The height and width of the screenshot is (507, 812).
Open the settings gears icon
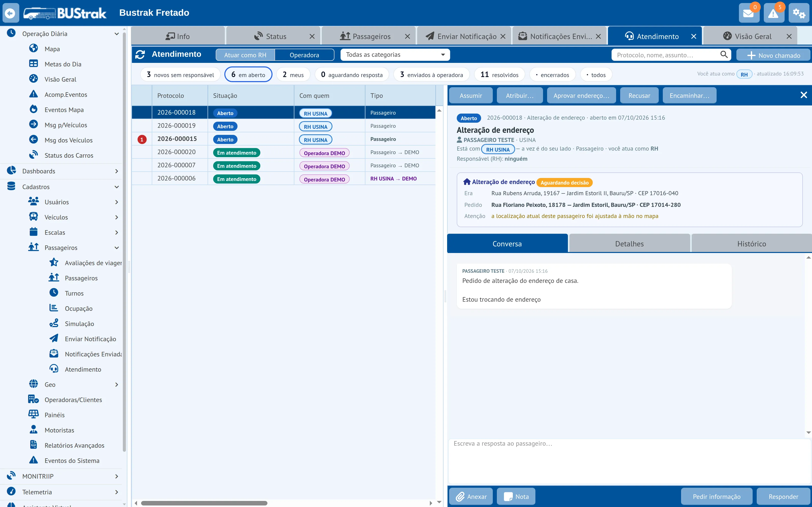799,13
